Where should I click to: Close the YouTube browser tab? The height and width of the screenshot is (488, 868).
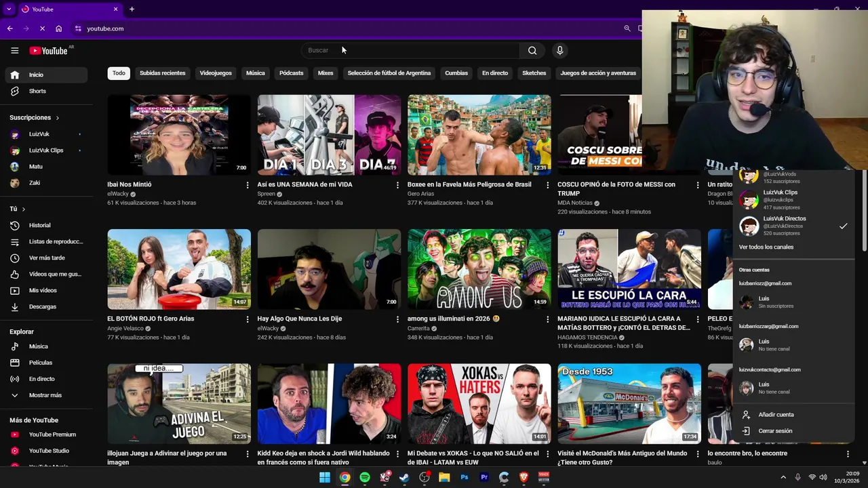[115, 9]
